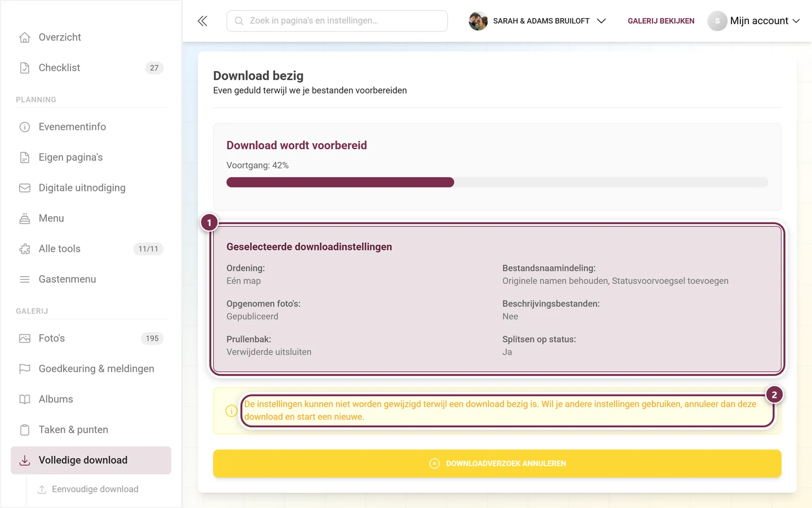The height and width of the screenshot is (508, 812).
Task: Click the Albums book icon
Action: coord(25,400)
